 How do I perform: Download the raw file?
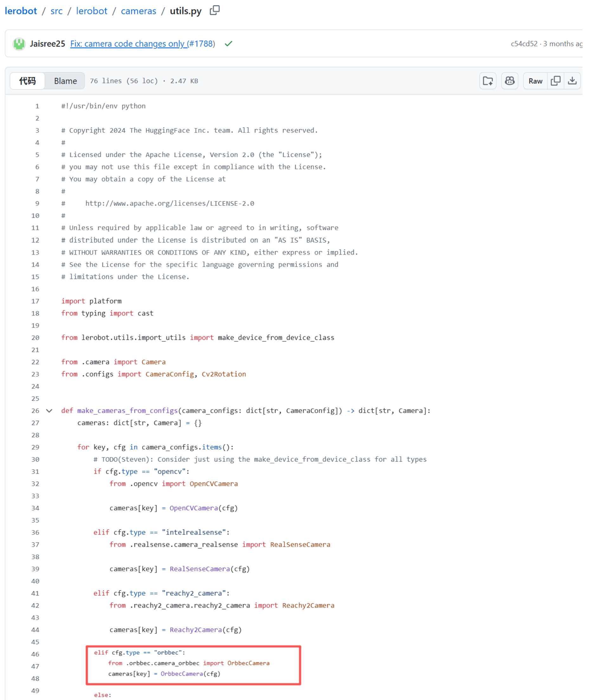(x=572, y=81)
